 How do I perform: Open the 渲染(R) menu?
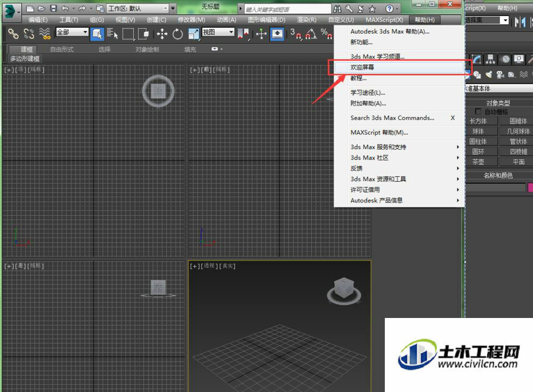click(x=306, y=20)
